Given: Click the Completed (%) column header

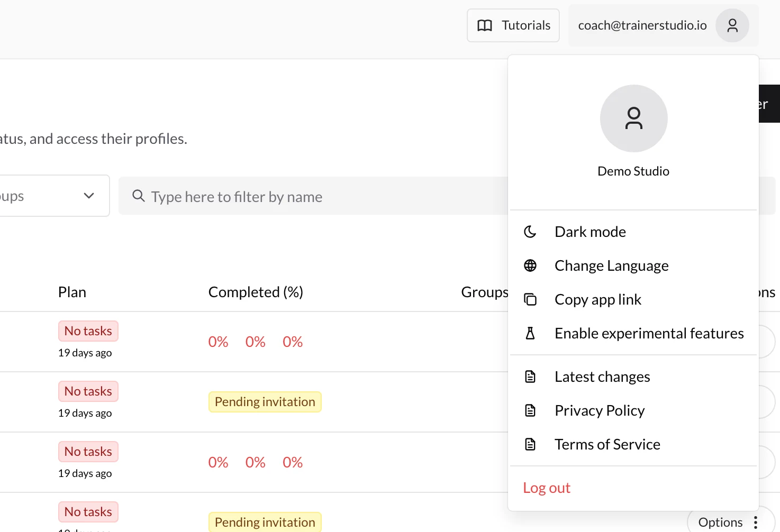Looking at the screenshot, I should 256,292.
